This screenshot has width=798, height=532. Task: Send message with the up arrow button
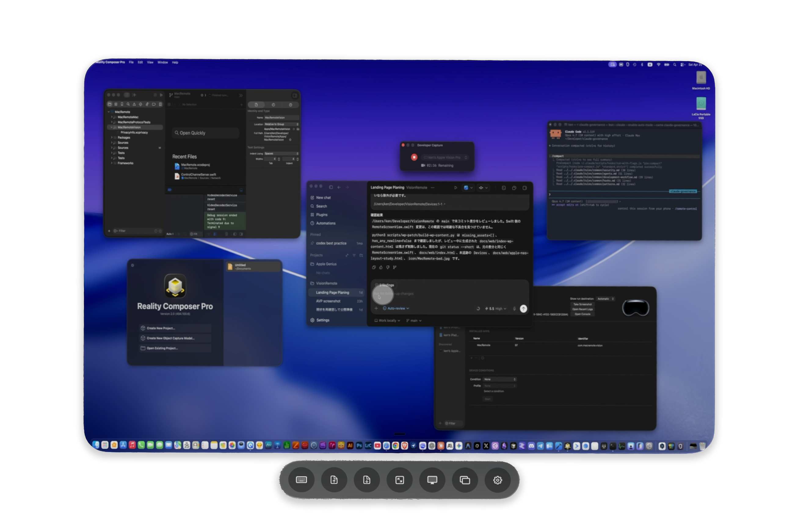(524, 308)
